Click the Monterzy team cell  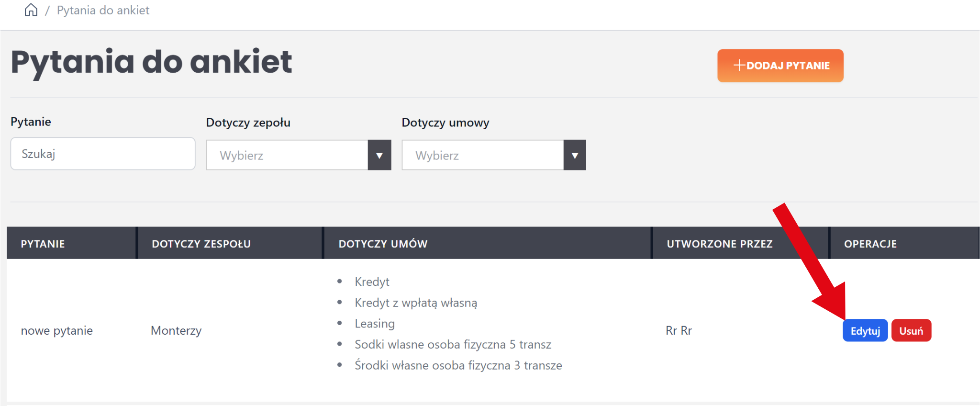tap(176, 331)
